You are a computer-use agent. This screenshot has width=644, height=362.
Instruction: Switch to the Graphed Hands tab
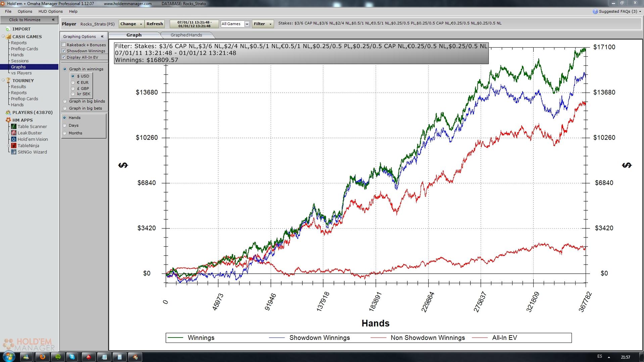pyautogui.click(x=186, y=35)
